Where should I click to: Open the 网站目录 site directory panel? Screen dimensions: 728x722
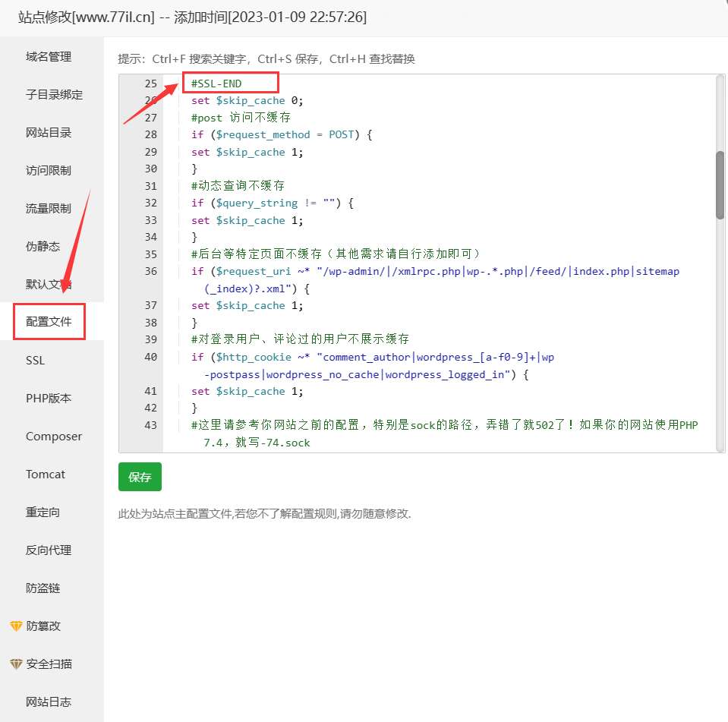[47, 132]
